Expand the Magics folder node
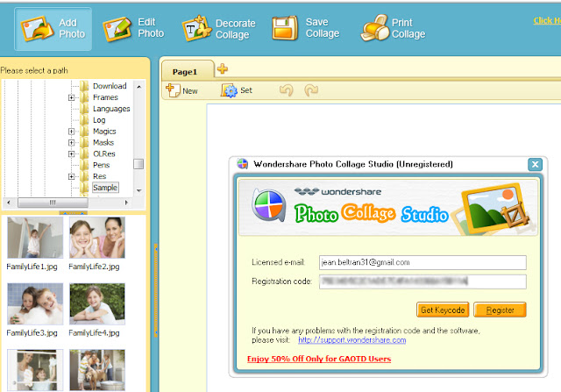The width and height of the screenshot is (561, 392). [72, 132]
